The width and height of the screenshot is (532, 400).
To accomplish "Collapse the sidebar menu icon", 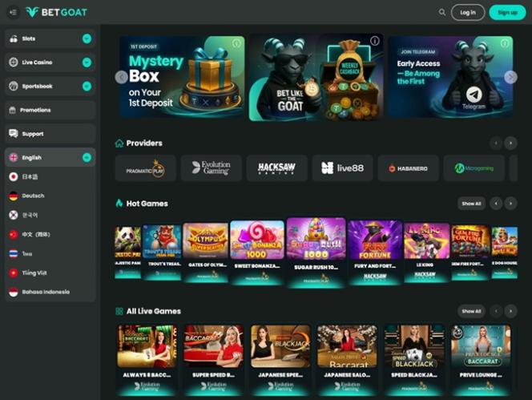I will 12,12.
